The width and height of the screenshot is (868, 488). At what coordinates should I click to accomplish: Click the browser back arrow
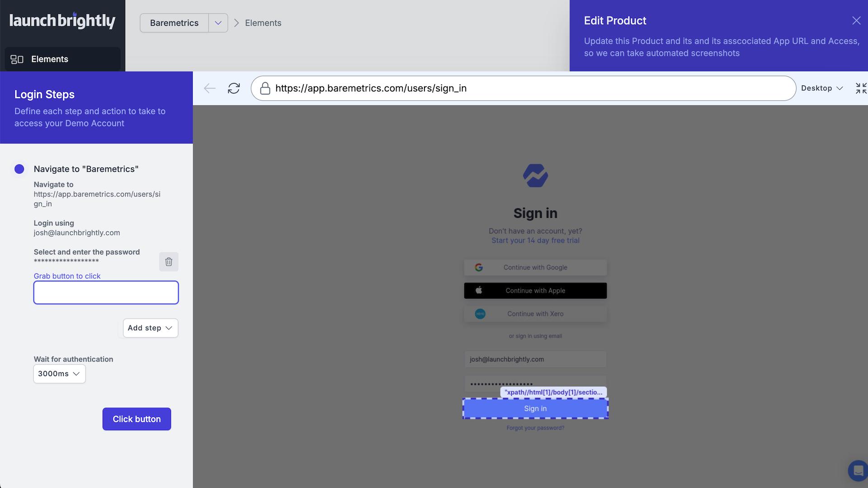pyautogui.click(x=209, y=88)
